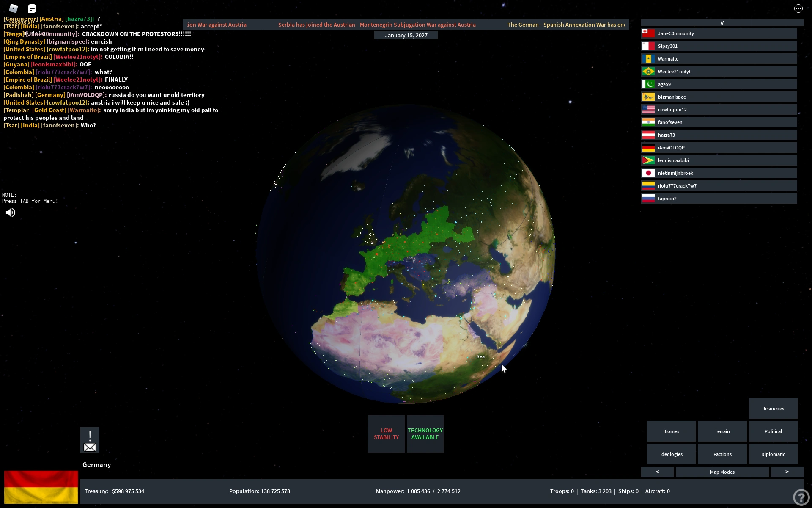The image size is (812, 508).
Task: Go to next map modes page
Action: [787, 472]
